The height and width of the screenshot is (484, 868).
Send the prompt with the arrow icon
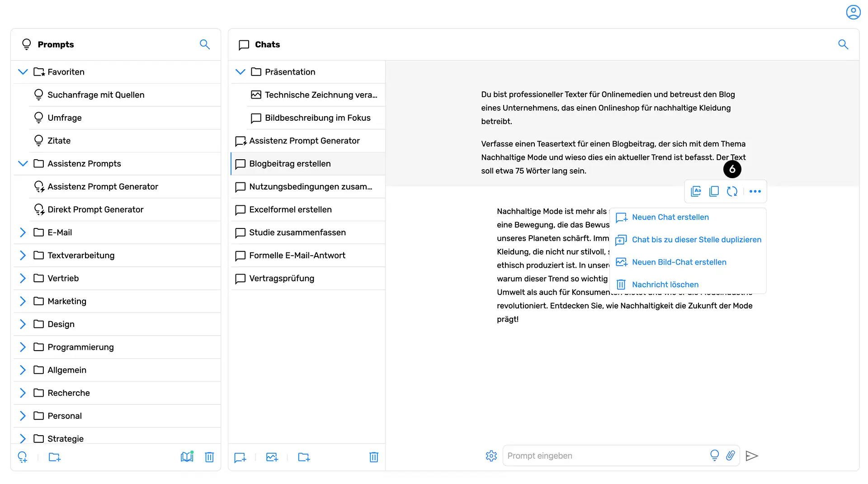751,456
